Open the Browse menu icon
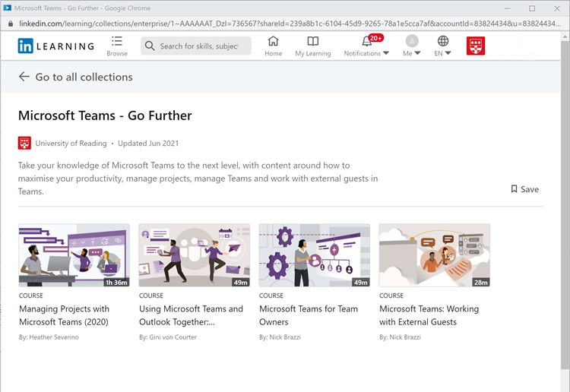Image resolution: width=570 pixels, height=392 pixels. click(116, 41)
